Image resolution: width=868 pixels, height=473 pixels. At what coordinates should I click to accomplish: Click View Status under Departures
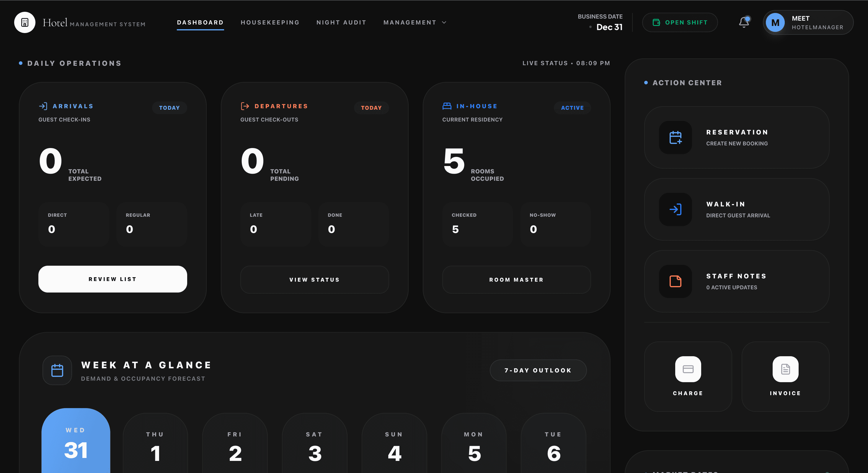click(314, 280)
